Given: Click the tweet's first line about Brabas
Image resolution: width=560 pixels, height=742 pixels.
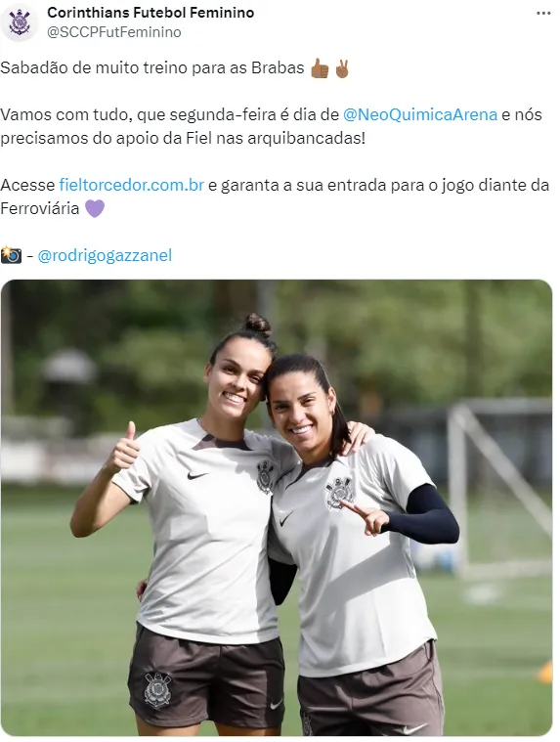Looking at the screenshot, I should [x=152, y=68].
